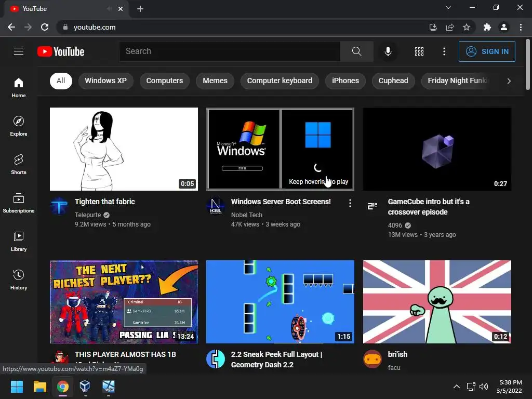This screenshot has height=399, width=532.
Task: Open 2.2 Sneak Peek Full Layout title
Action: pyautogui.click(x=276, y=360)
